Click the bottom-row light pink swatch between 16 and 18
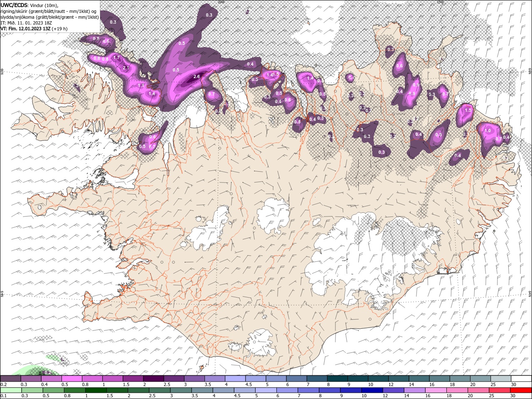532x399 pixels. pyautogui.click(x=436, y=390)
